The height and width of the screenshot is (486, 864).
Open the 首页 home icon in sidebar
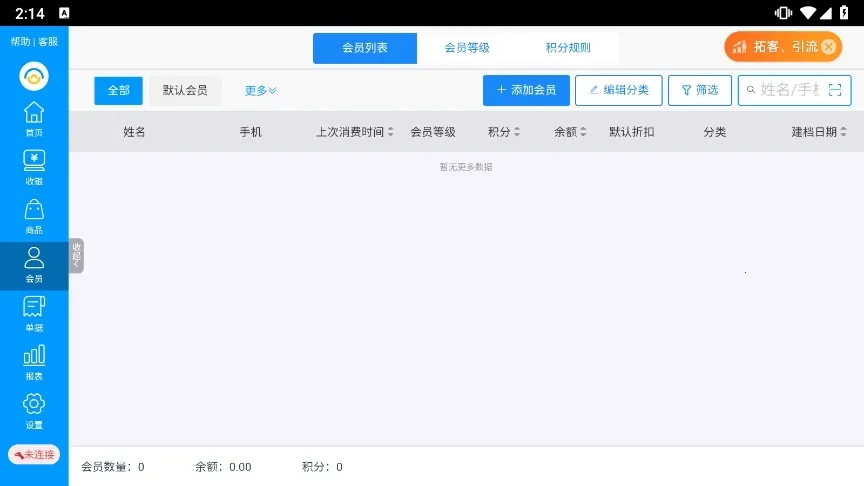coord(34,118)
